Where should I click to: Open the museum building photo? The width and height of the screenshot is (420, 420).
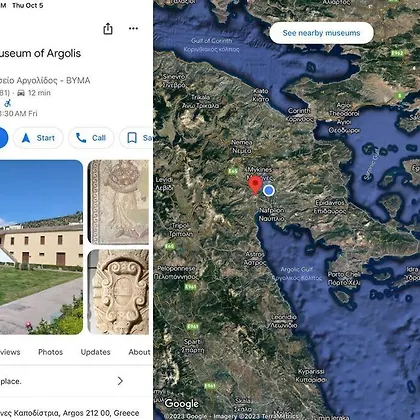(41, 247)
